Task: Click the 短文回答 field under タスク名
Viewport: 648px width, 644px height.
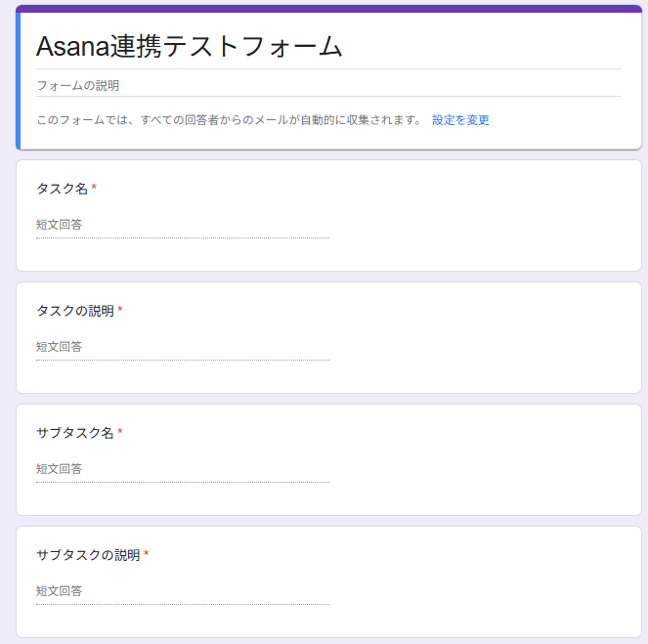Action: [x=182, y=225]
